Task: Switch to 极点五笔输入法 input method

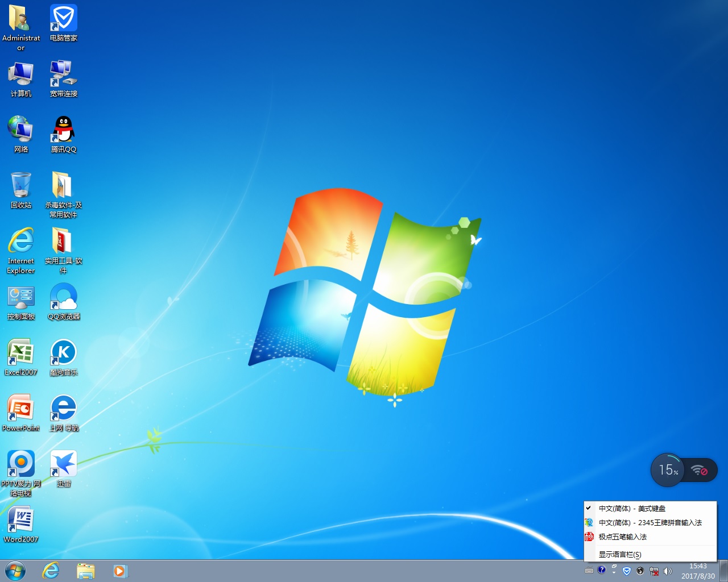Action: [x=622, y=537]
